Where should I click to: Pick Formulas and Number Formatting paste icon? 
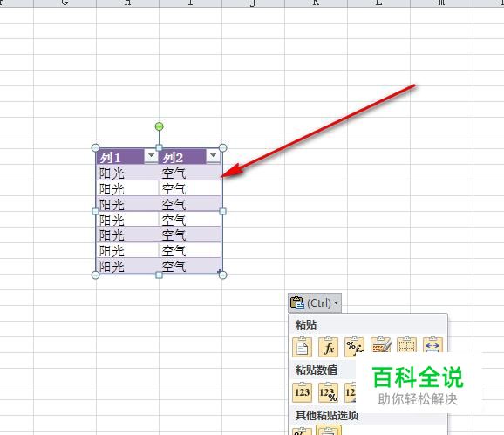coord(354,347)
